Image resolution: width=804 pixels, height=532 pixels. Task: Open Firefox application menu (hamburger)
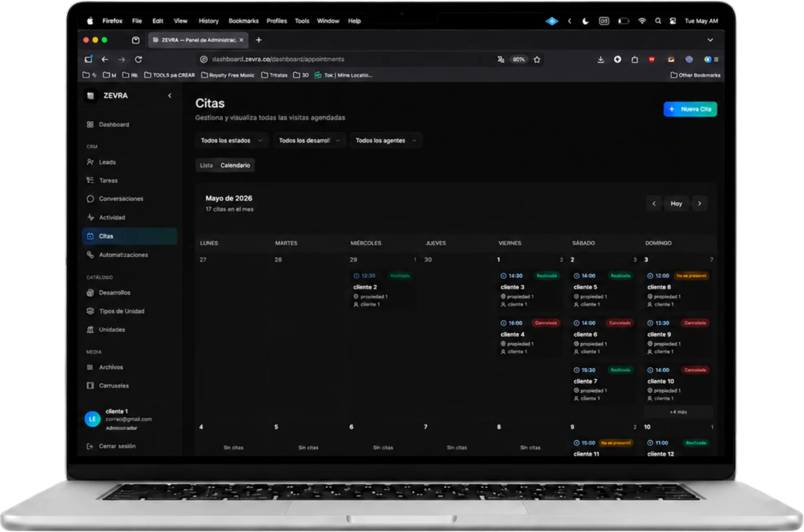pyautogui.click(x=716, y=59)
